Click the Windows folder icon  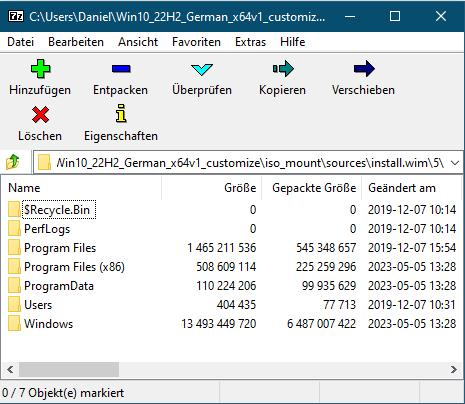(14, 324)
